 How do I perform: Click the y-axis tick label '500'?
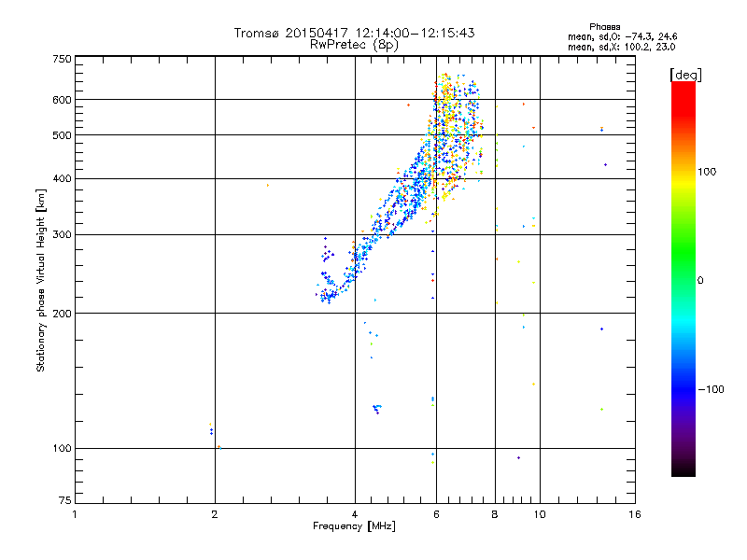click(x=62, y=135)
